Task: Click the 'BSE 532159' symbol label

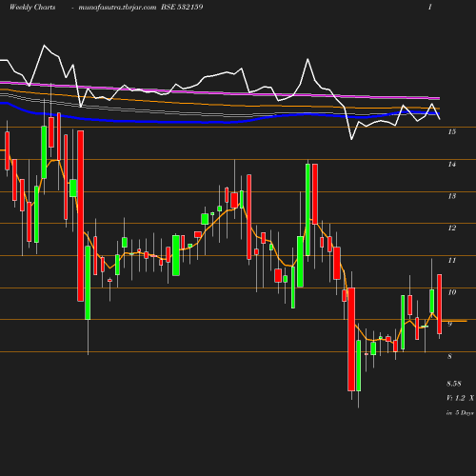Action: click(182, 8)
